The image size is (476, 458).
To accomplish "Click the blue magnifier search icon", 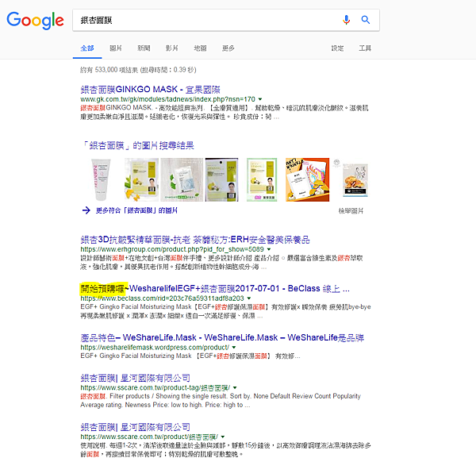I will point(366,20).
